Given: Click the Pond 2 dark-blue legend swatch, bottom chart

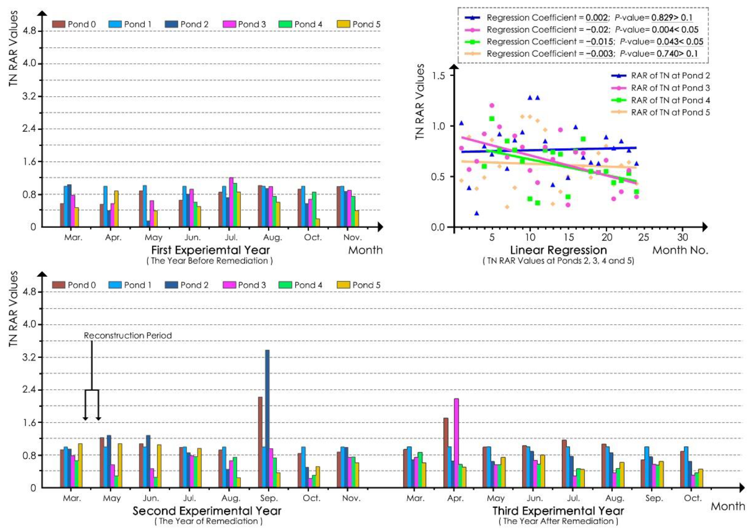Looking at the screenshot, I should (x=171, y=285).
